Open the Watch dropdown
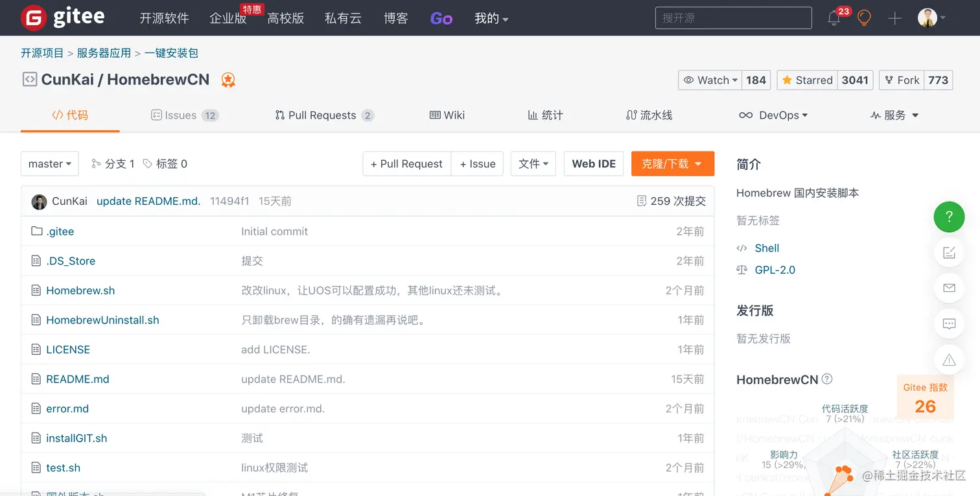Screen dimensions: 980x496 coord(710,80)
